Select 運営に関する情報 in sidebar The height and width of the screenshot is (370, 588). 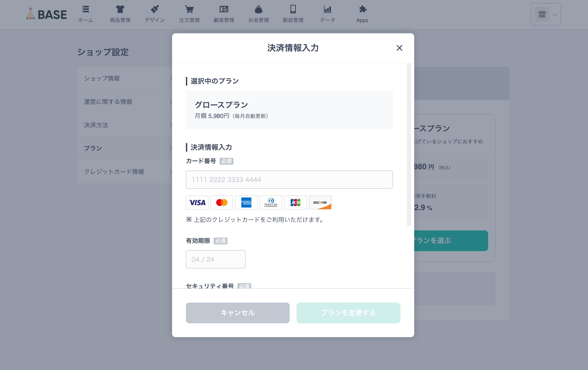coord(125,102)
